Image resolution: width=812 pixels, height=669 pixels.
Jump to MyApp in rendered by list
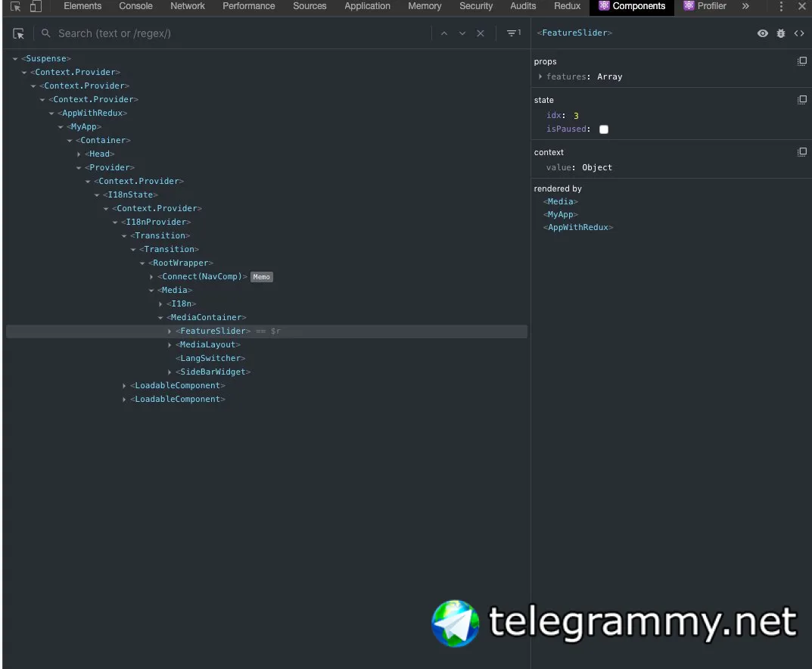[x=560, y=214]
